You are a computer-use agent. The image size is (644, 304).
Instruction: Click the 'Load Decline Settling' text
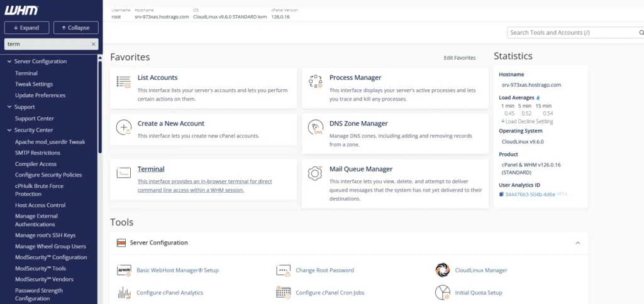tap(529, 121)
